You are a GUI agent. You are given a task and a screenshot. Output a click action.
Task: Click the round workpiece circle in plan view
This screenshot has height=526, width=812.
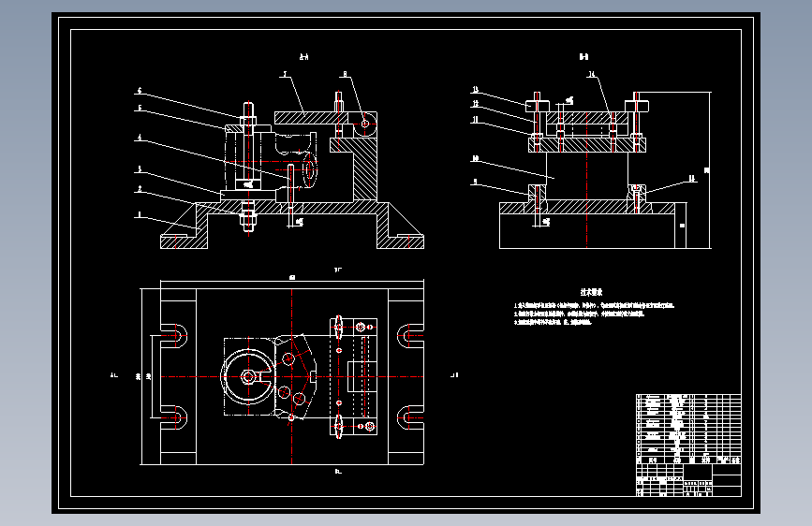(248, 376)
